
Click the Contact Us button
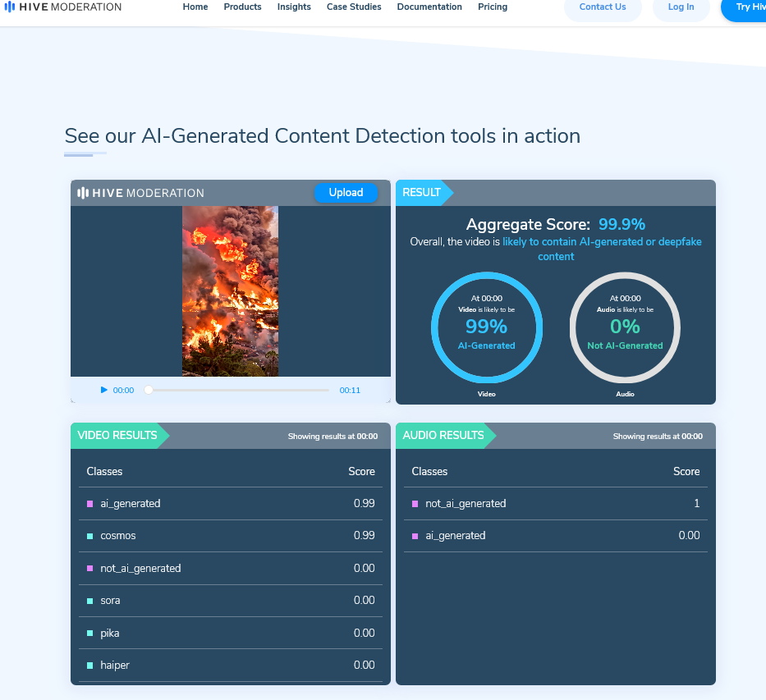(x=603, y=7)
